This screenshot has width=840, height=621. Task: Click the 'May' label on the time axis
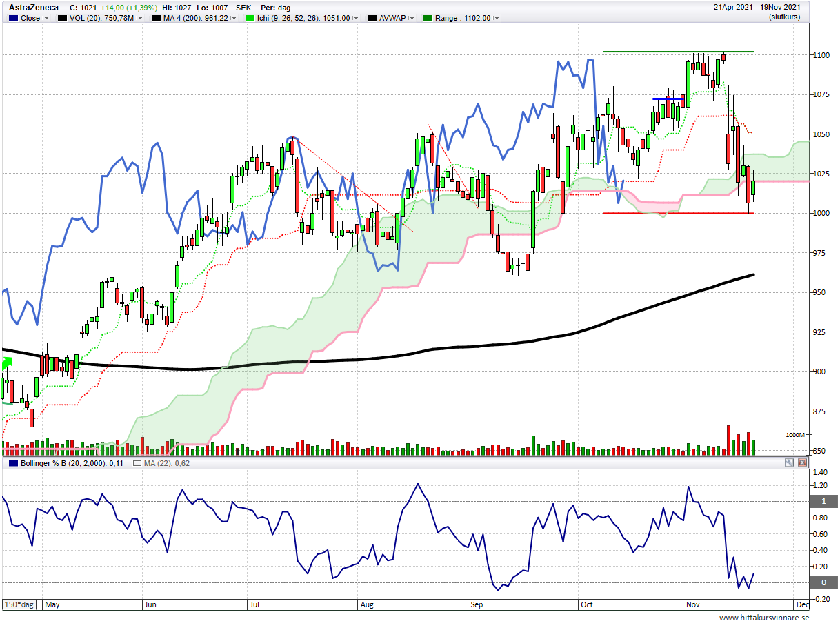(x=52, y=604)
